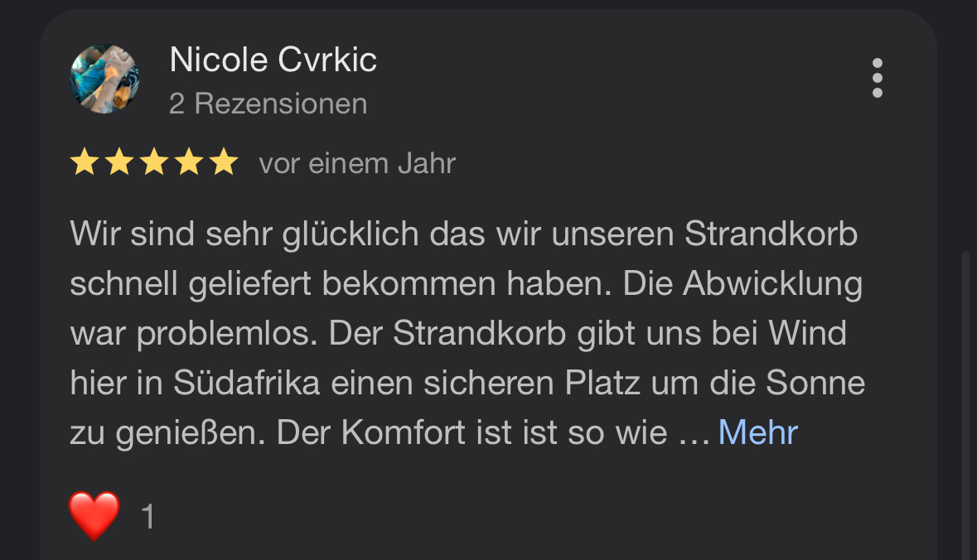Click the word "Südafrika" in the review
Screen dimensions: 977x560
tap(246, 384)
